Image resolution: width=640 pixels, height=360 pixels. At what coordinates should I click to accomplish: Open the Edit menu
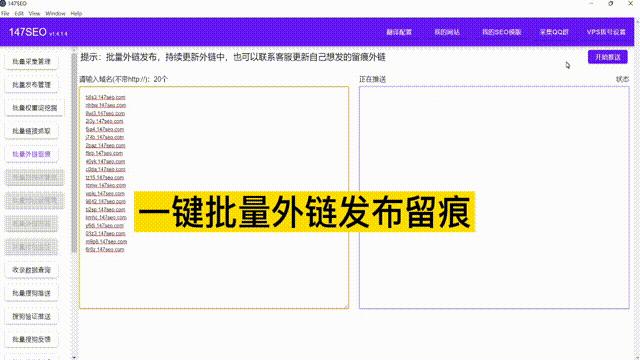pyautogui.click(x=19, y=13)
